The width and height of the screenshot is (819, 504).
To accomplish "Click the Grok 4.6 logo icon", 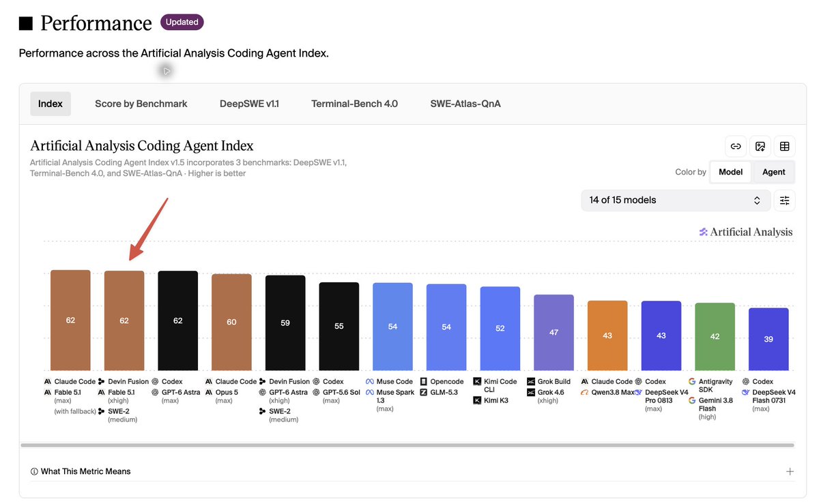I will pyautogui.click(x=531, y=392).
